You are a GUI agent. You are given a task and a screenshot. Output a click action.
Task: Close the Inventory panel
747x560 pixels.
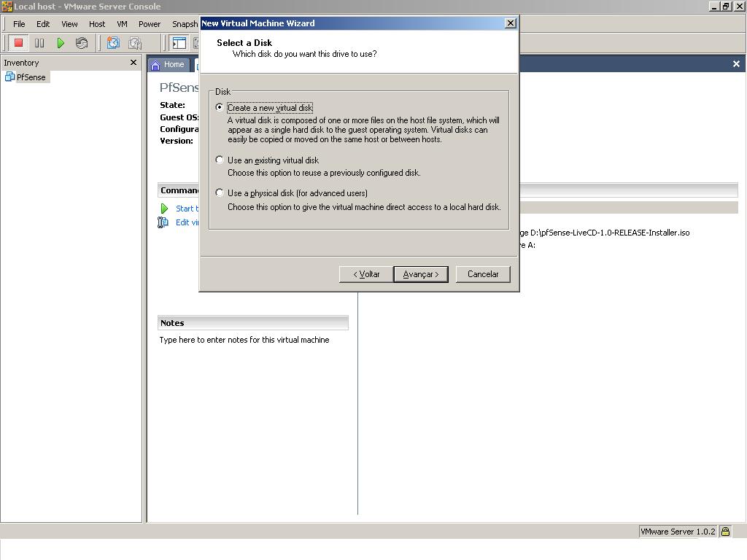[133, 63]
